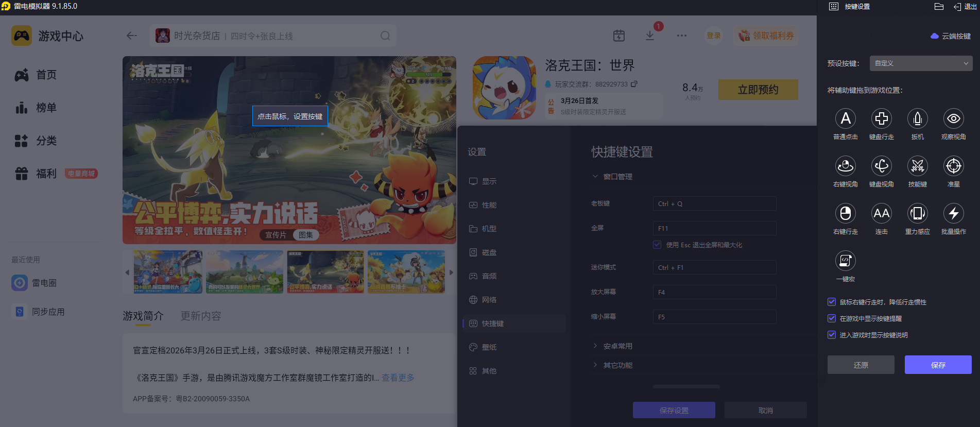Open the three-dot more menu

tap(682, 36)
